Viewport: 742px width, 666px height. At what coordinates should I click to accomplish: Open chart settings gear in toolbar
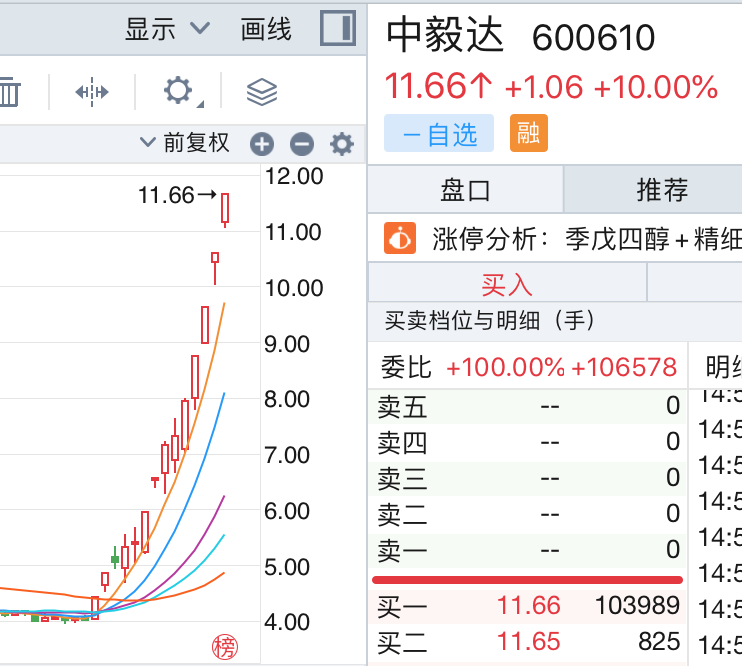[x=179, y=90]
